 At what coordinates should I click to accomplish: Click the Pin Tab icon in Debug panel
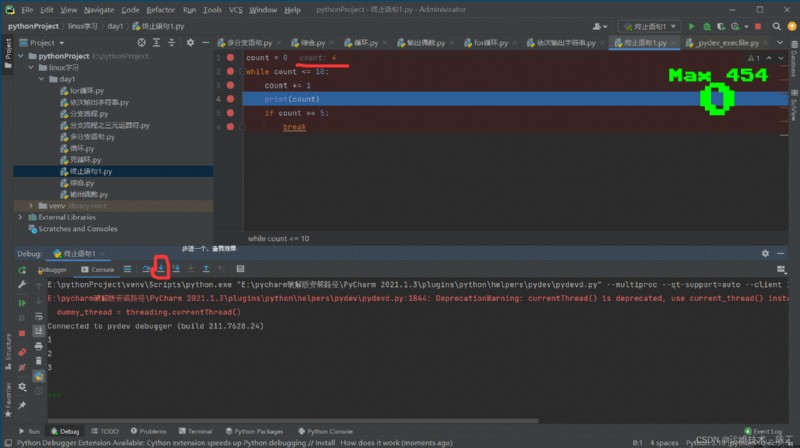pos(22,406)
